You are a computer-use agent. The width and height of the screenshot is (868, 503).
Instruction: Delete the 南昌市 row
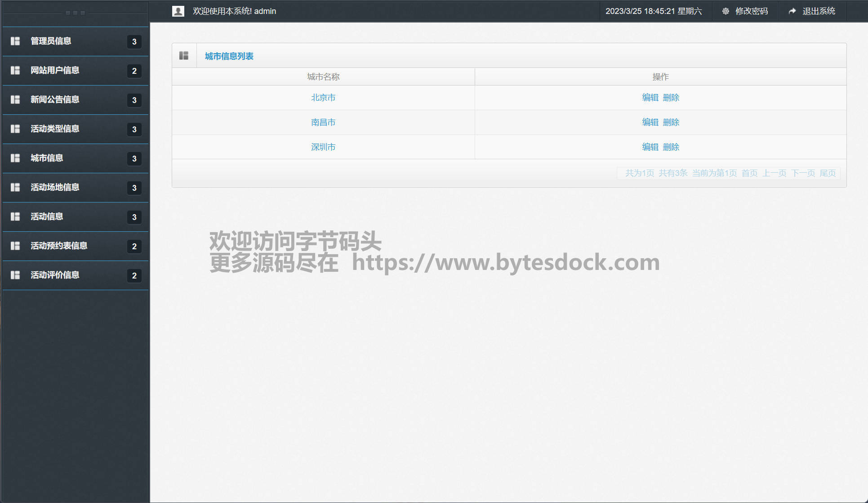point(671,122)
